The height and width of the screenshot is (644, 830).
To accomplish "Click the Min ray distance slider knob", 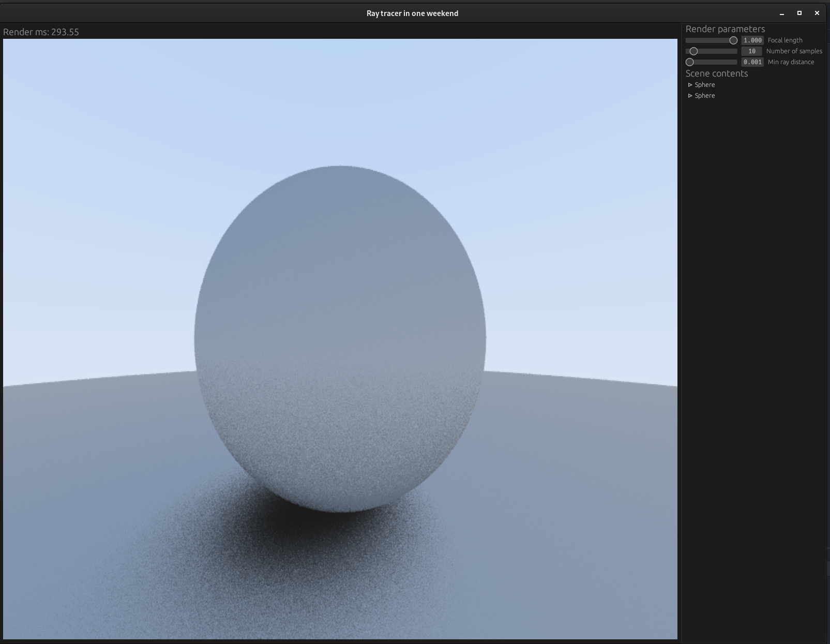I will pyautogui.click(x=689, y=62).
